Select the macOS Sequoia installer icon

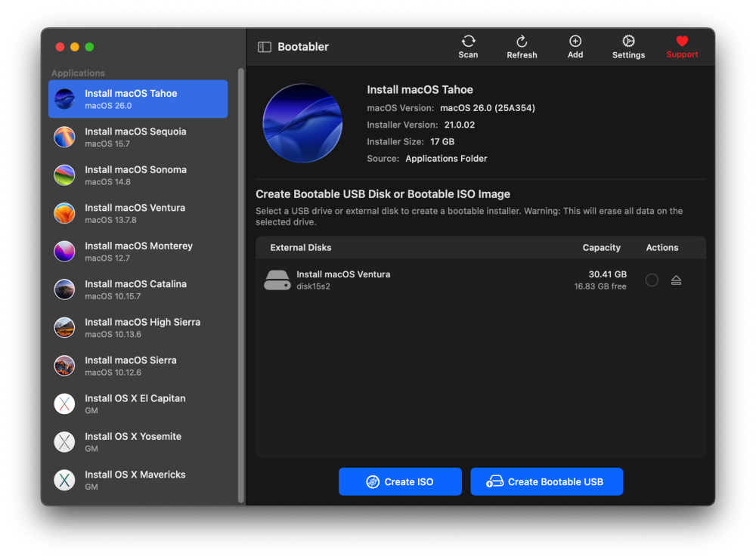tap(64, 137)
